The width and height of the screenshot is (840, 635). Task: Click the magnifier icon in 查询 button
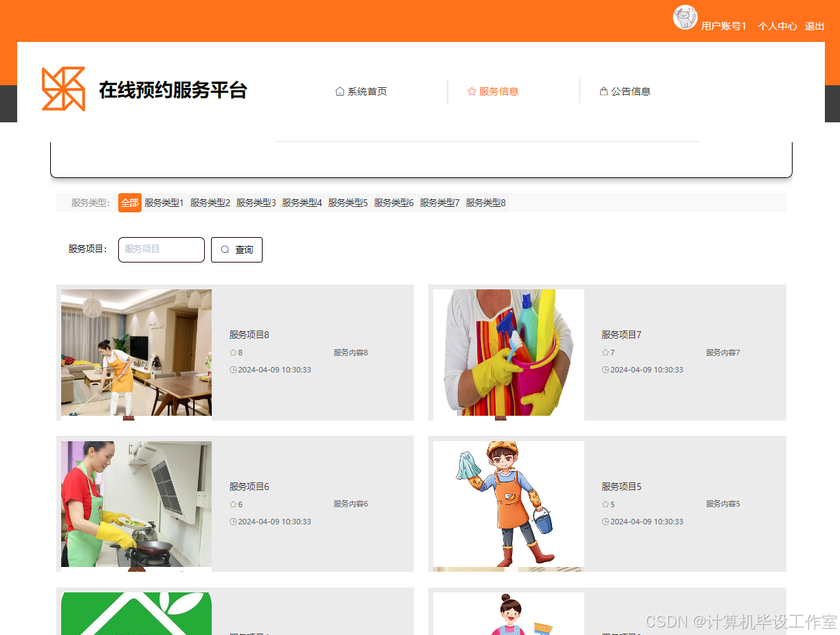click(225, 249)
